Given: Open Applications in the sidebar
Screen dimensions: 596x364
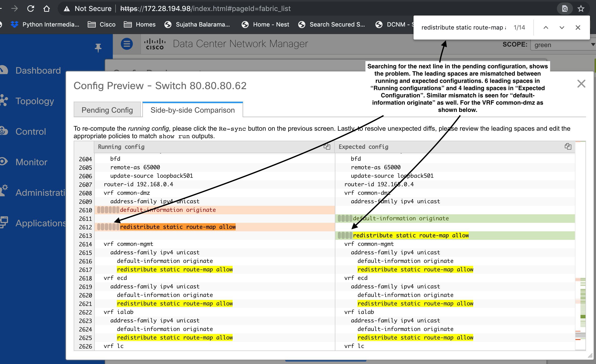Looking at the screenshot, I should pyautogui.click(x=40, y=223).
